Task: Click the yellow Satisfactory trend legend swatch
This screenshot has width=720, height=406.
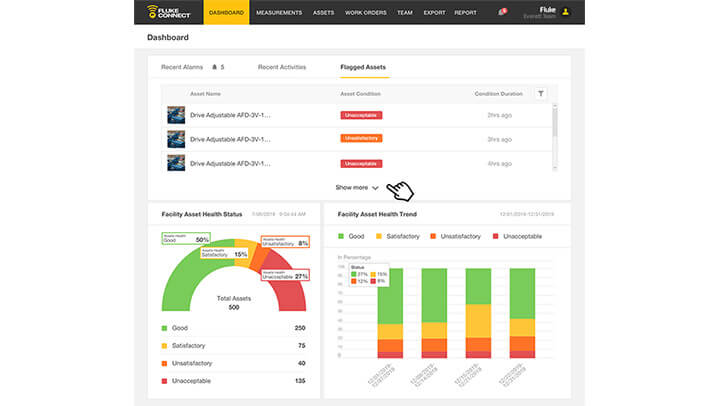Action: tap(379, 236)
